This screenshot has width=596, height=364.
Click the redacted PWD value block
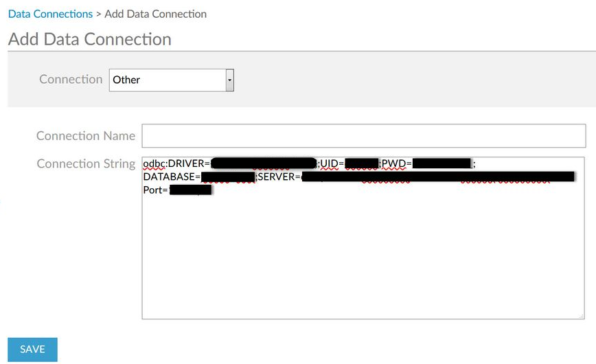[x=442, y=163]
